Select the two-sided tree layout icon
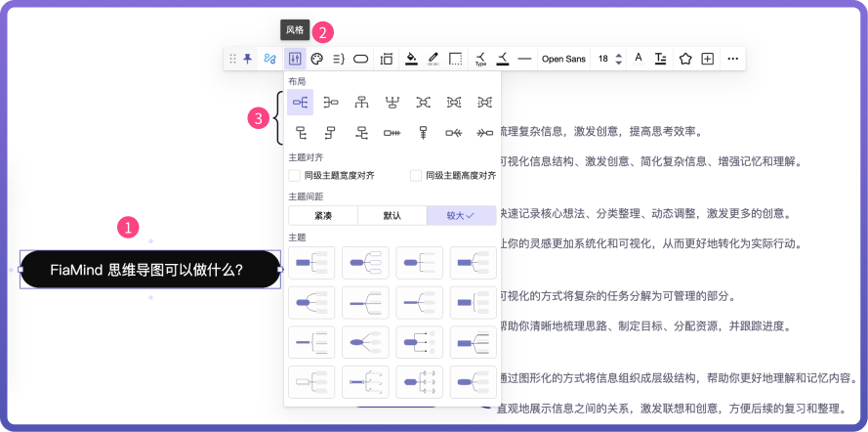This screenshot has height=432, width=868. (361, 132)
